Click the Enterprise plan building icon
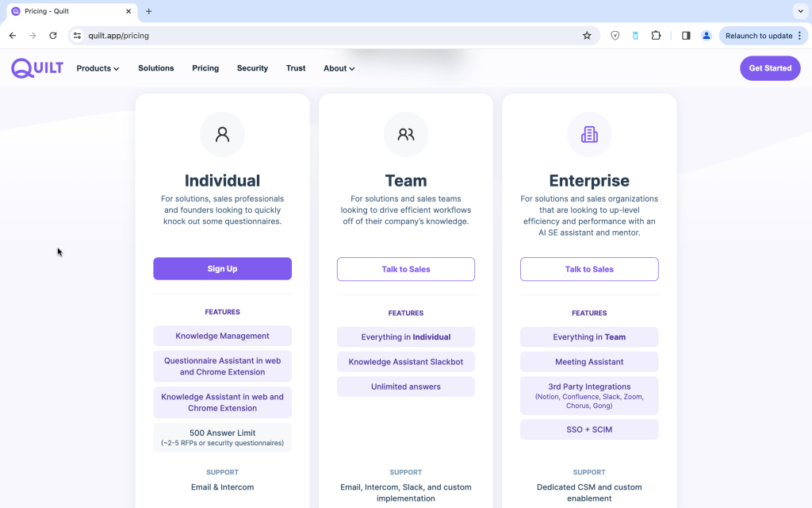This screenshot has width=812, height=508. [x=589, y=134]
